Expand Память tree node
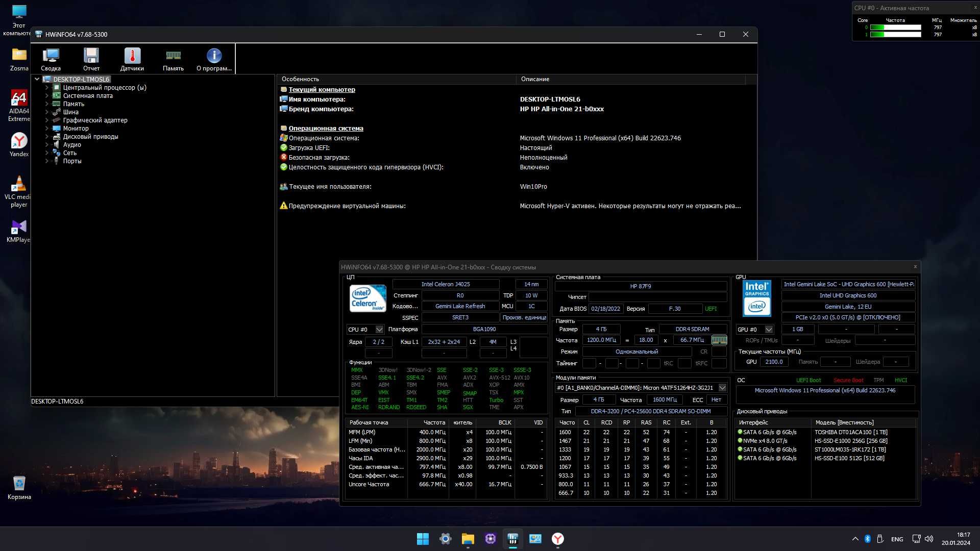This screenshot has width=980, height=551. [46, 104]
